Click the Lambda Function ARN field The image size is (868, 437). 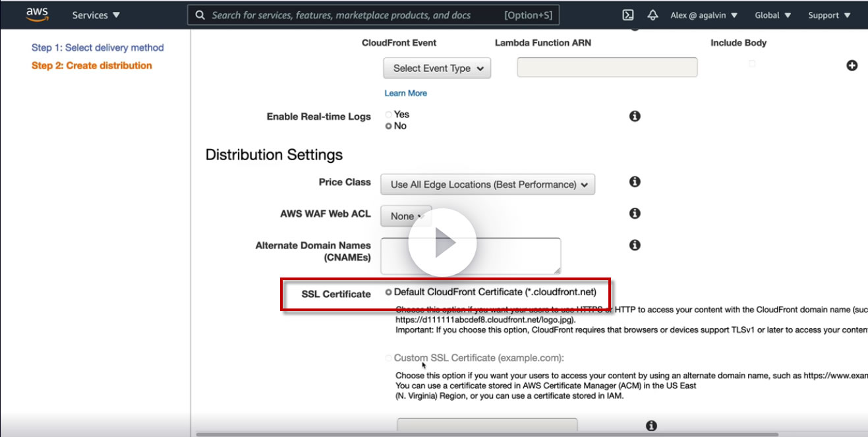[x=607, y=67]
